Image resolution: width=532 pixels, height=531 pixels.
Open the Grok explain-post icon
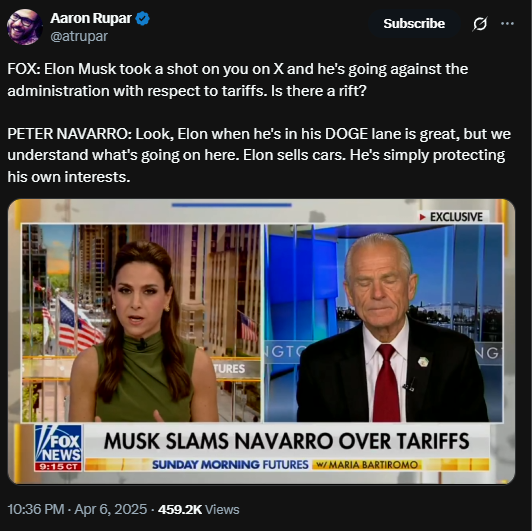click(x=480, y=23)
